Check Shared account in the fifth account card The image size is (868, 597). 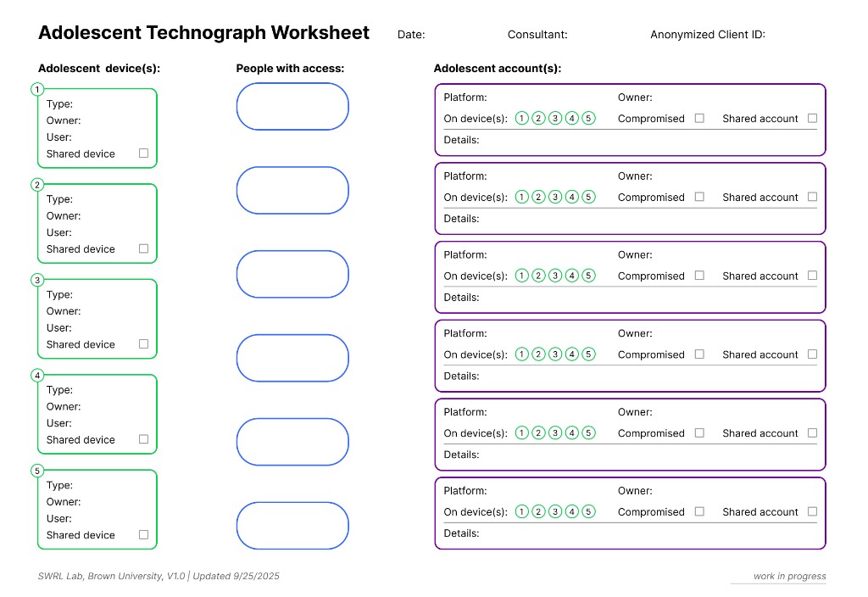813,432
